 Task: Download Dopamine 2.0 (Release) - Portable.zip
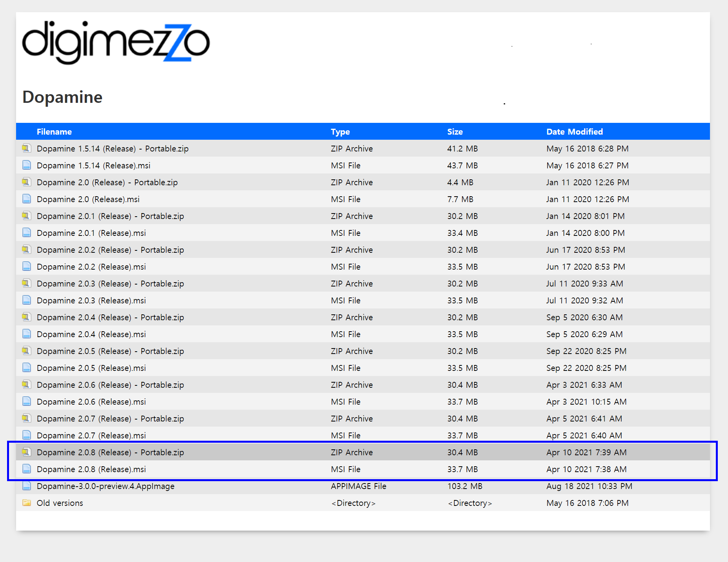coord(107,182)
